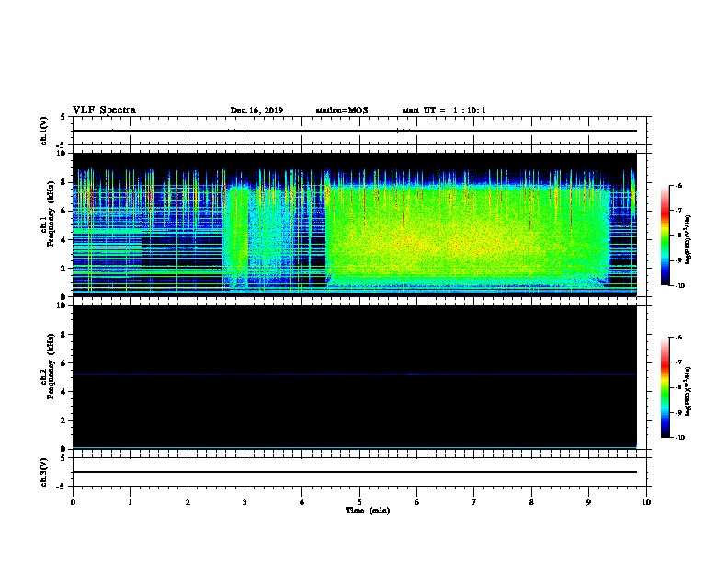Click the time axis tick label "5"
The image size is (728, 563).
tap(359, 502)
